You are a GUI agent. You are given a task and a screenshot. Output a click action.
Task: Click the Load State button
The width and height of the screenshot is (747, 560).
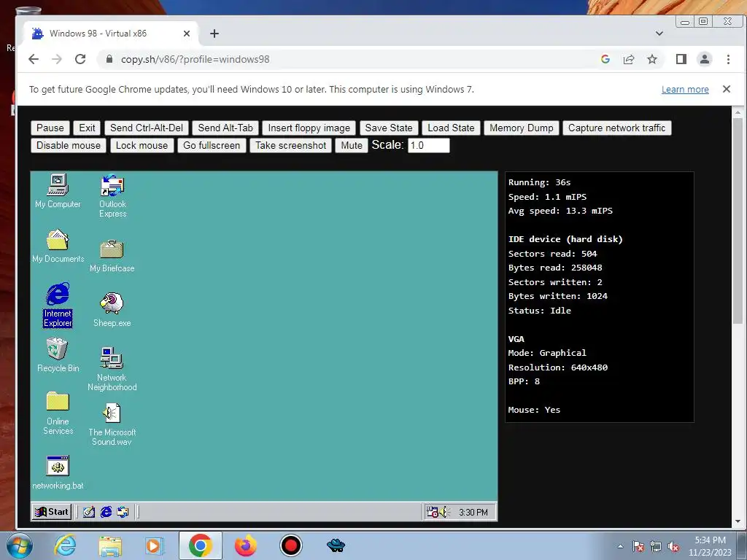[x=451, y=128]
